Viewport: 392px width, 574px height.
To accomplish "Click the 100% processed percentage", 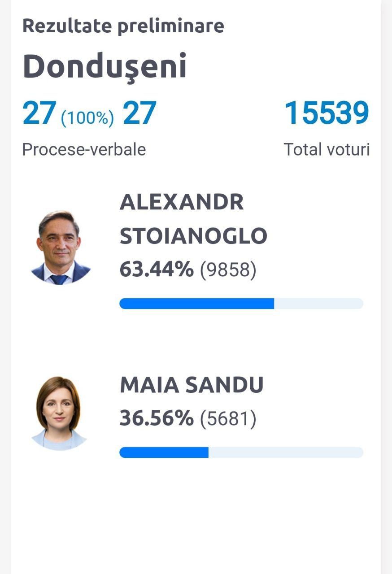I will [87, 118].
